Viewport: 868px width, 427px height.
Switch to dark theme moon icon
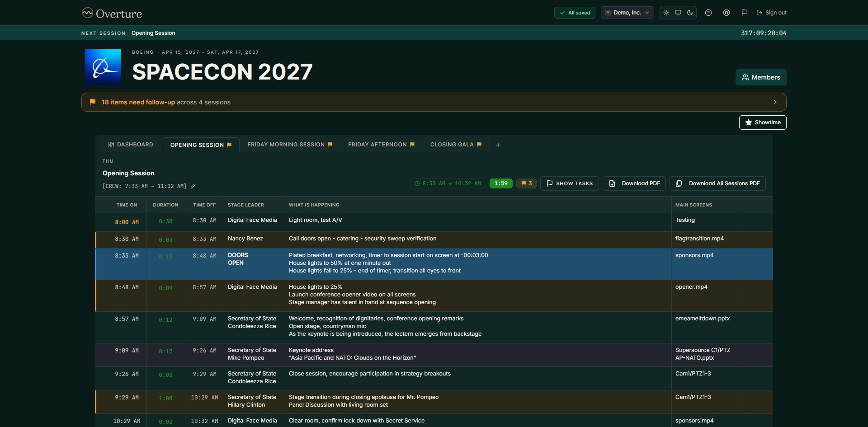[690, 13]
